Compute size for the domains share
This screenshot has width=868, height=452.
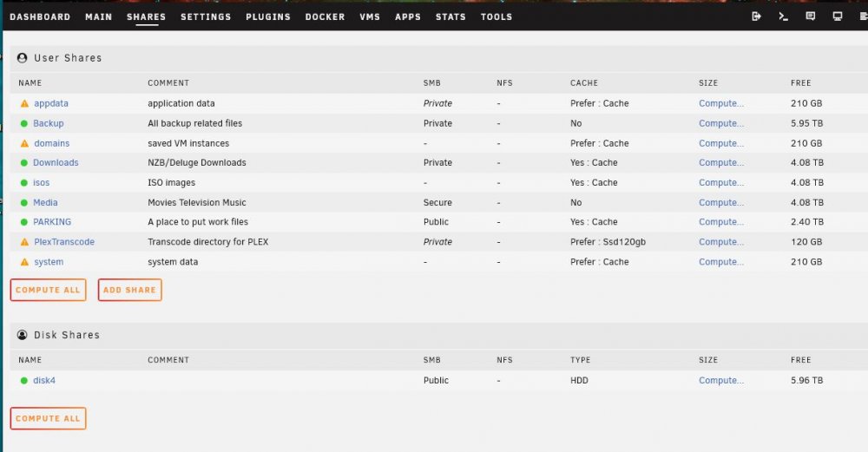point(721,143)
